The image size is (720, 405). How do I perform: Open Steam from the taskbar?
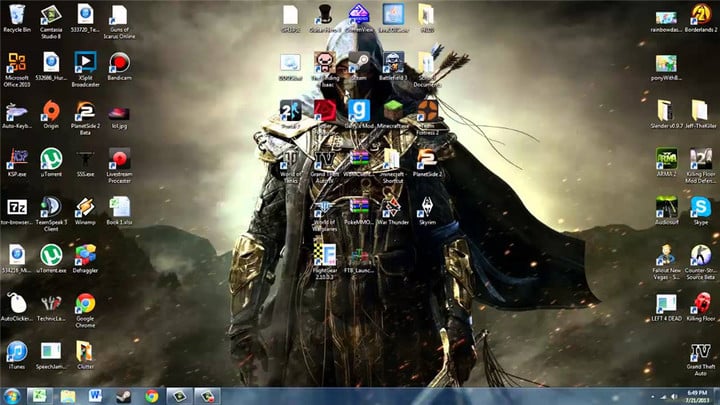coord(123,396)
